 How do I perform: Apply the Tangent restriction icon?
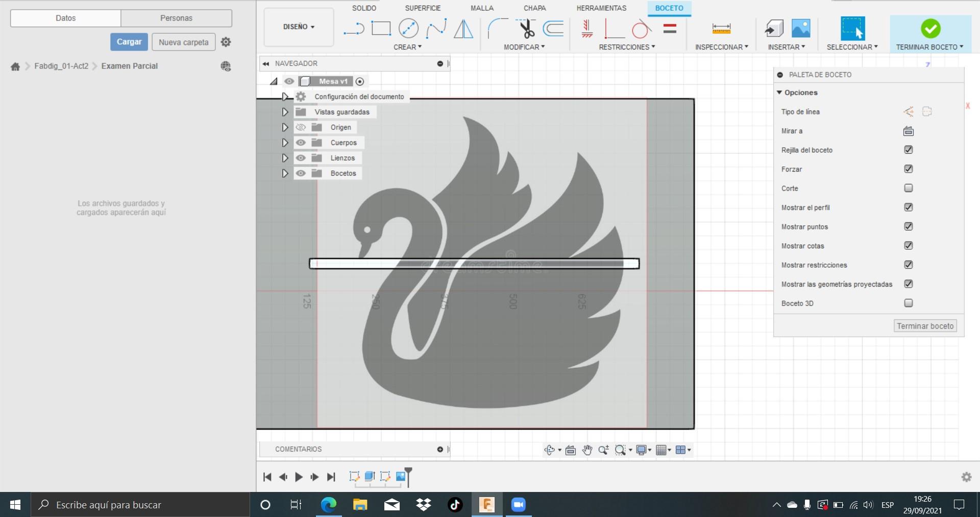(x=642, y=29)
